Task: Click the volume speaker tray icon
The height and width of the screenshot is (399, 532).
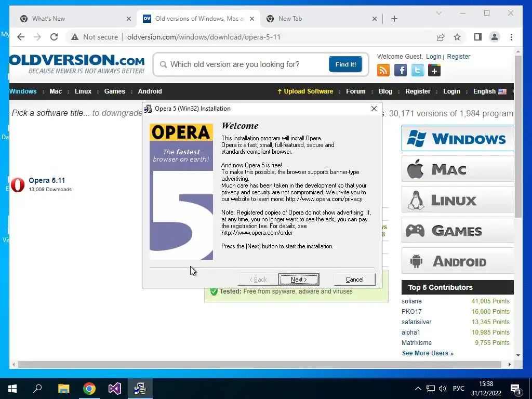Action: point(443,389)
